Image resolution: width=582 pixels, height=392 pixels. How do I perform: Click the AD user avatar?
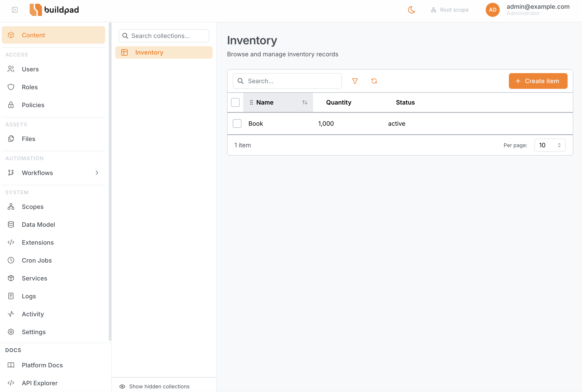[x=492, y=10]
